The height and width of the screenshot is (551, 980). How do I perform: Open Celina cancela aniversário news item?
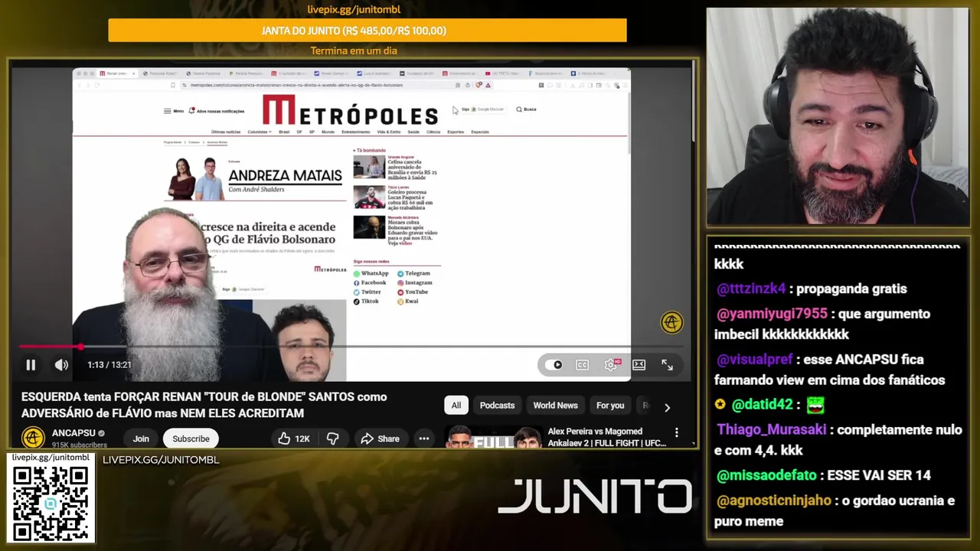tap(396, 167)
